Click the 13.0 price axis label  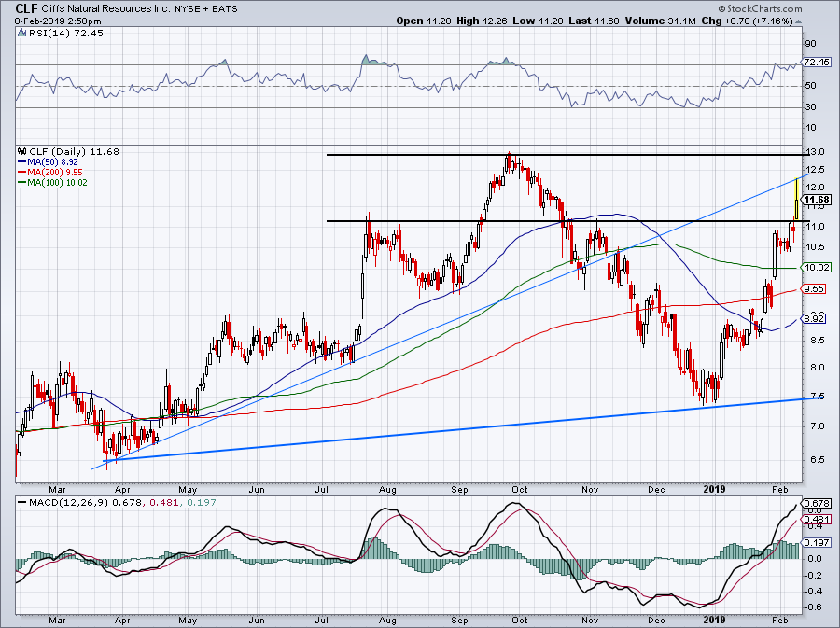coord(814,152)
